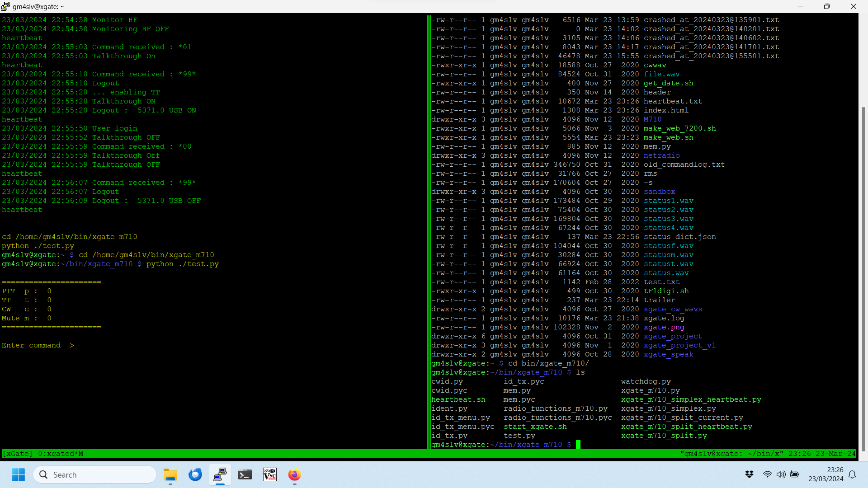Image resolution: width=868 pixels, height=488 pixels.
Task: Open the volume control tray icon
Action: click(x=781, y=474)
